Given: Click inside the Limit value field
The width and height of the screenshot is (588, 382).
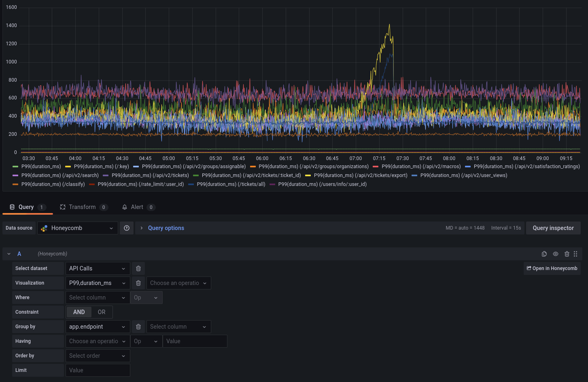Looking at the screenshot, I should 98,370.
